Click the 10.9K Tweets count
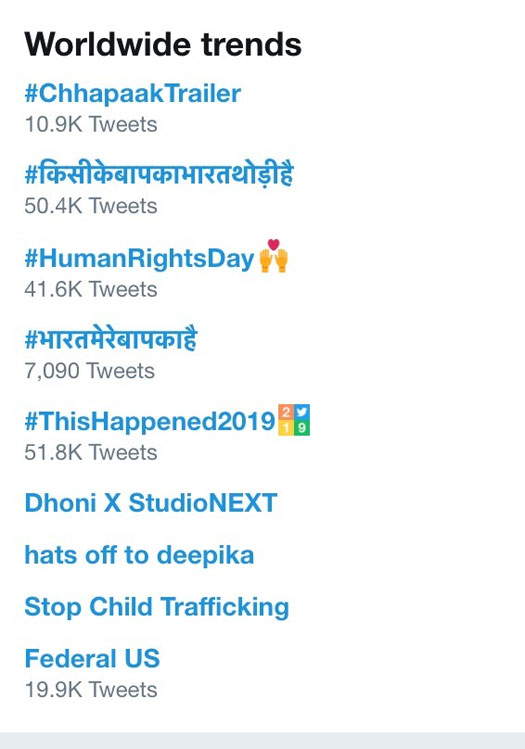This screenshot has height=749, width=525. [x=91, y=124]
